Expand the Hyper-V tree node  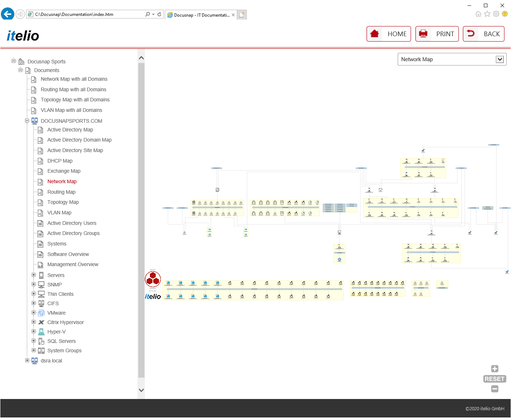pyautogui.click(x=34, y=331)
